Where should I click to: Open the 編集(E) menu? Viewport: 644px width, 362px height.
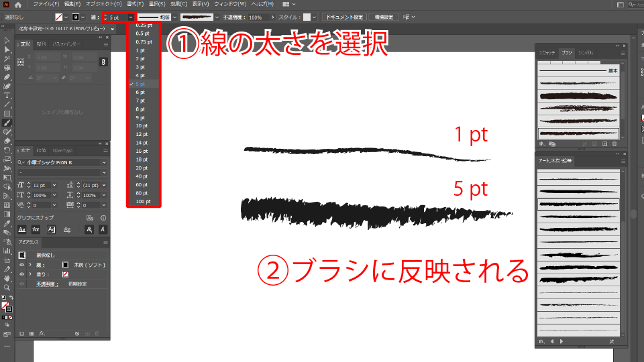coord(72,4)
